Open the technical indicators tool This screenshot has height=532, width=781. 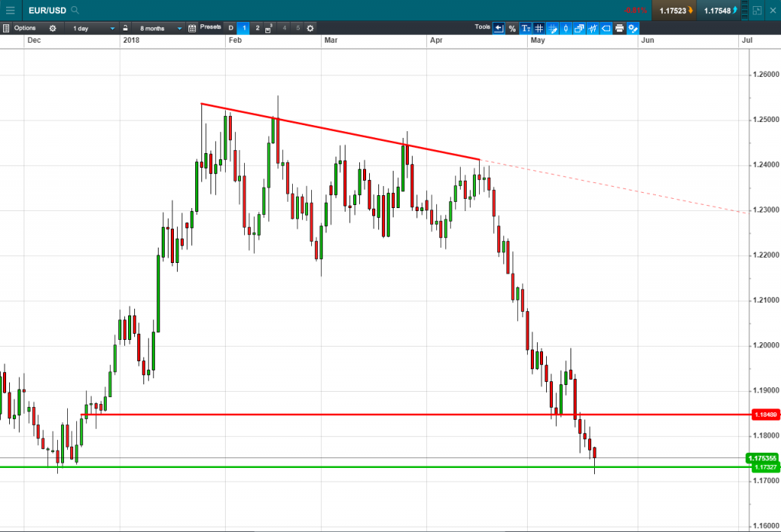point(593,28)
